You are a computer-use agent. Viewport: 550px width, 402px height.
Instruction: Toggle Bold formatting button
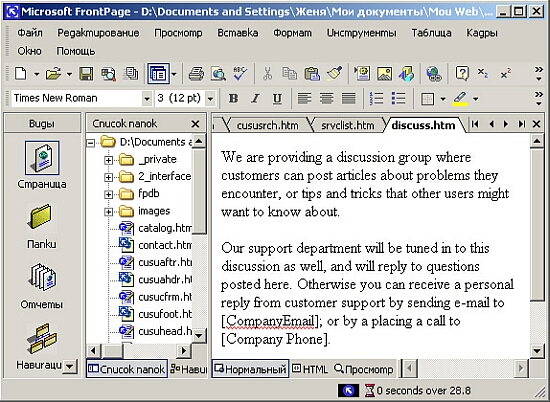pyautogui.click(x=233, y=99)
